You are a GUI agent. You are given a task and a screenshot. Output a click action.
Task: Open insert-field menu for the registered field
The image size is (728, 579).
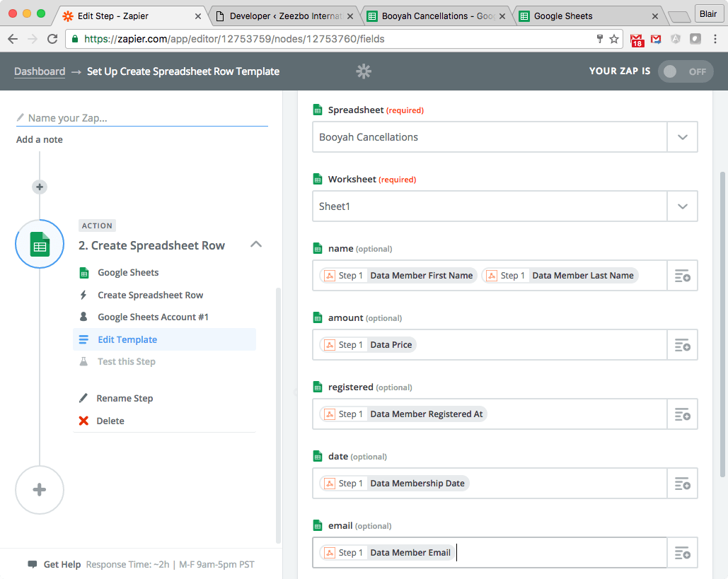[682, 414]
